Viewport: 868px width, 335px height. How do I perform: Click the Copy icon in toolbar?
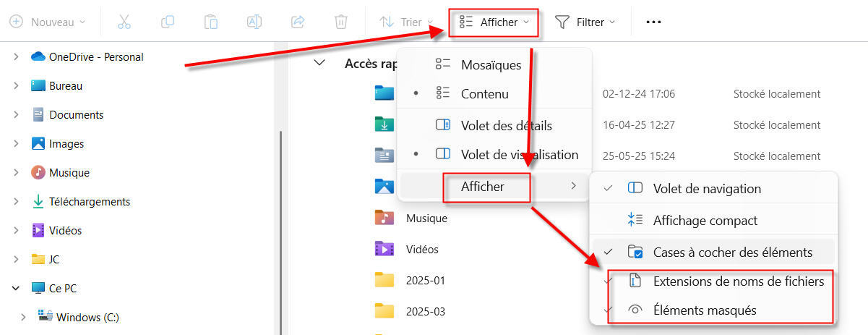pos(168,22)
